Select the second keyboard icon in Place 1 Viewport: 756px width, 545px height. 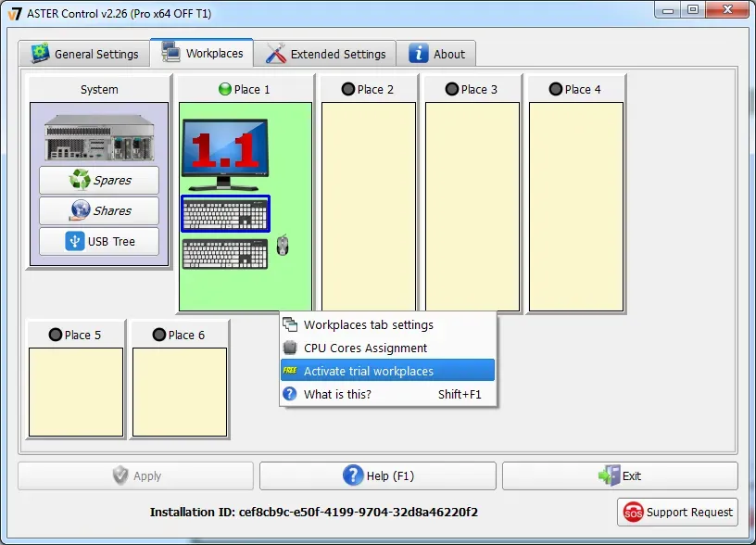pyautogui.click(x=225, y=253)
